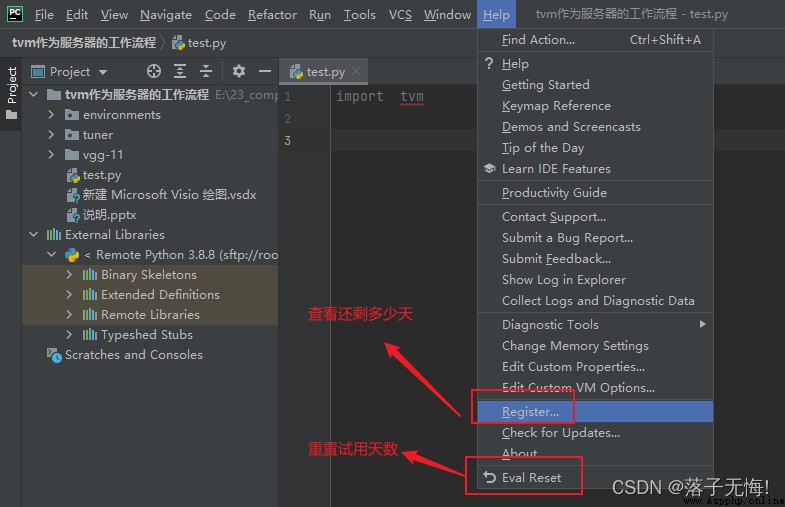This screenshot has height=507, width=785.
Task: Click the Visio 绘图.vsdx file icon
Action: pos(73,195)
